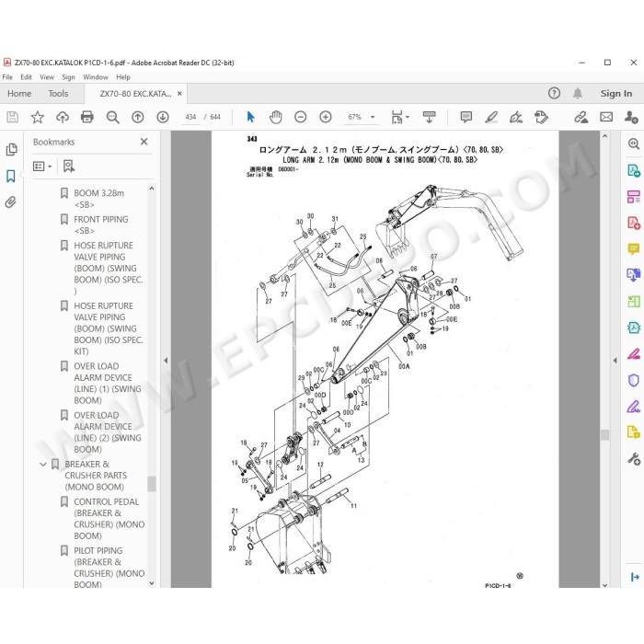Screen dimensions: 644x644
Task: Open the stamp tool in toolbar
Action: pos(541,117)
